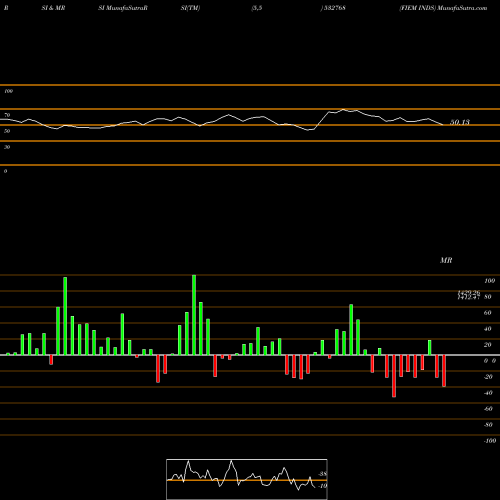Click the MR axis label -80
The image size is (500, 500).
pyautogui.click(x=488, y=425)
